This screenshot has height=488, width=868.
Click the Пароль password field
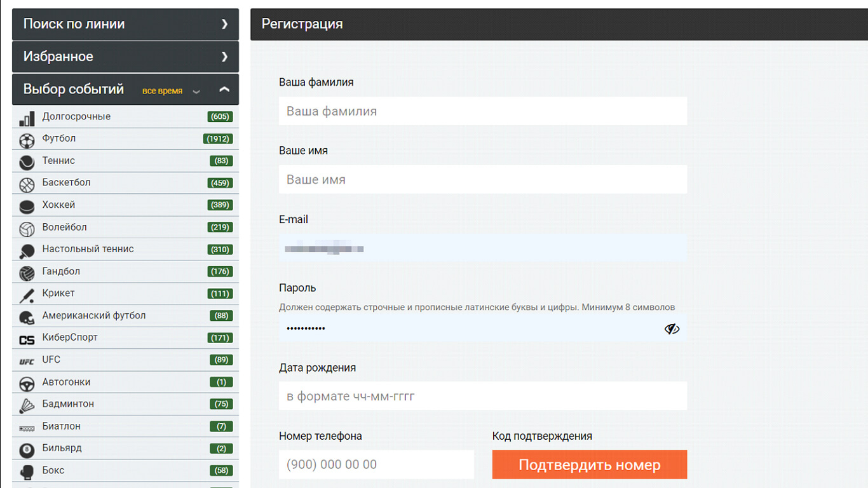483,329
